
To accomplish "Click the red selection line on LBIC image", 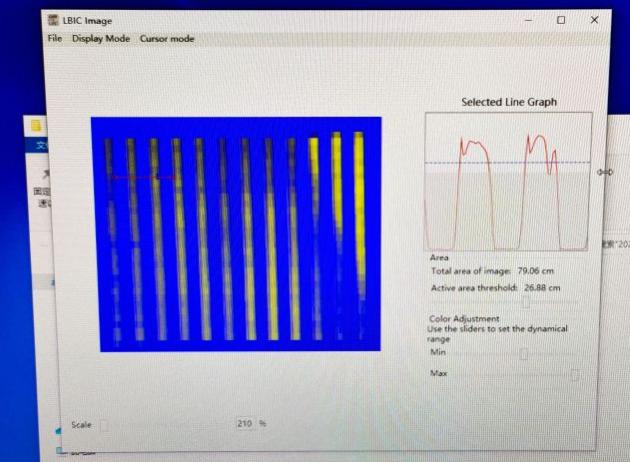I will click(140, 177).
